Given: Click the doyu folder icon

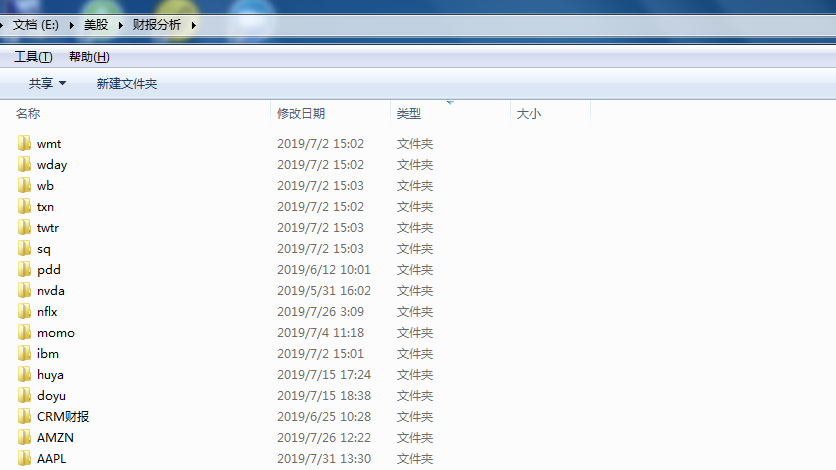Looking at the screenshot, I should click(x=24, y=395).
